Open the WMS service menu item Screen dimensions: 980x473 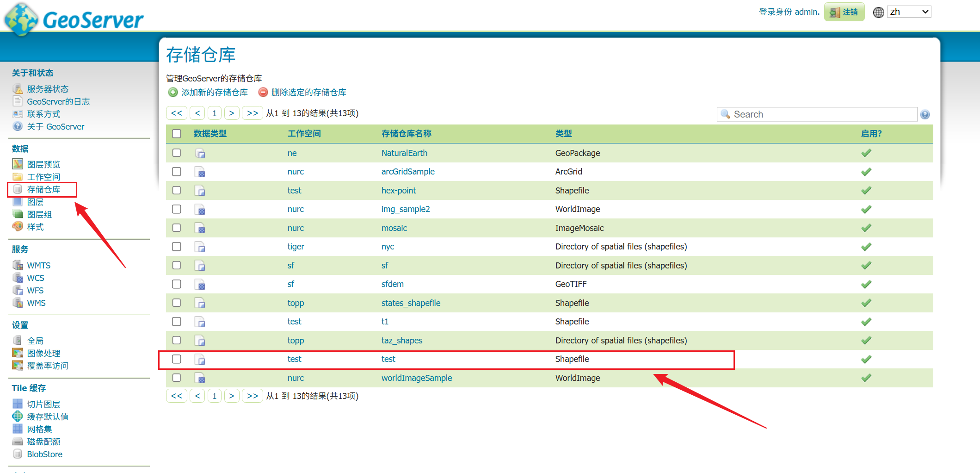(x=36, y=303)
